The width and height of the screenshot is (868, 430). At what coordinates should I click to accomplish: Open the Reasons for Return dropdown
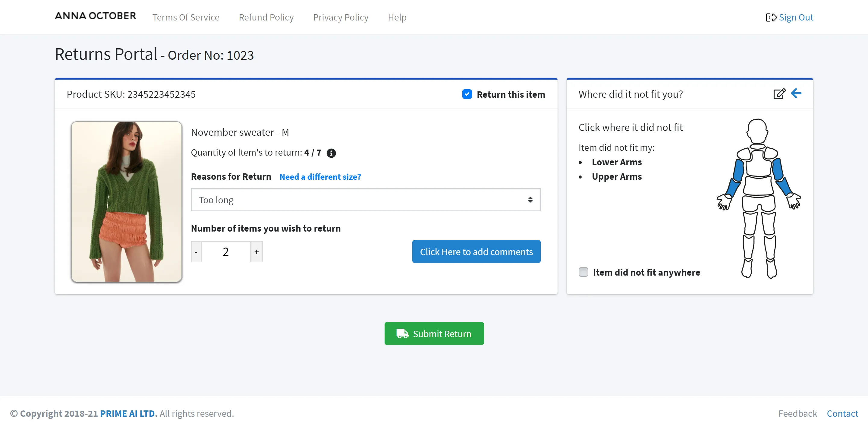(366, 200)
